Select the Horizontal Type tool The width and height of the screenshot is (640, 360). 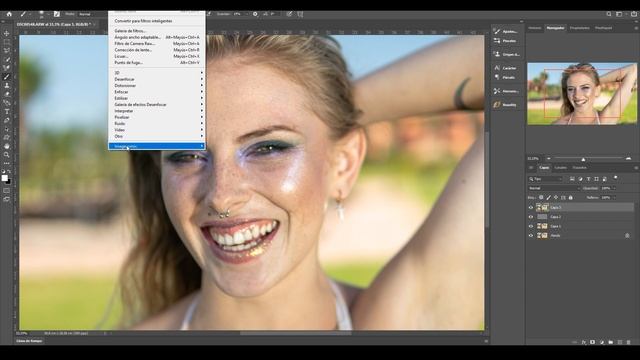(x=7, y=111)
